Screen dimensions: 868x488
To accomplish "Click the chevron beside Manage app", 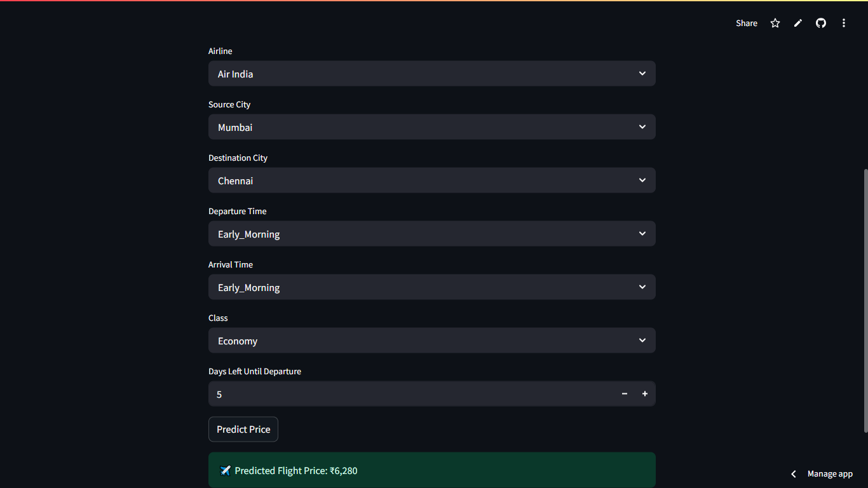I will tap(794, 474).
